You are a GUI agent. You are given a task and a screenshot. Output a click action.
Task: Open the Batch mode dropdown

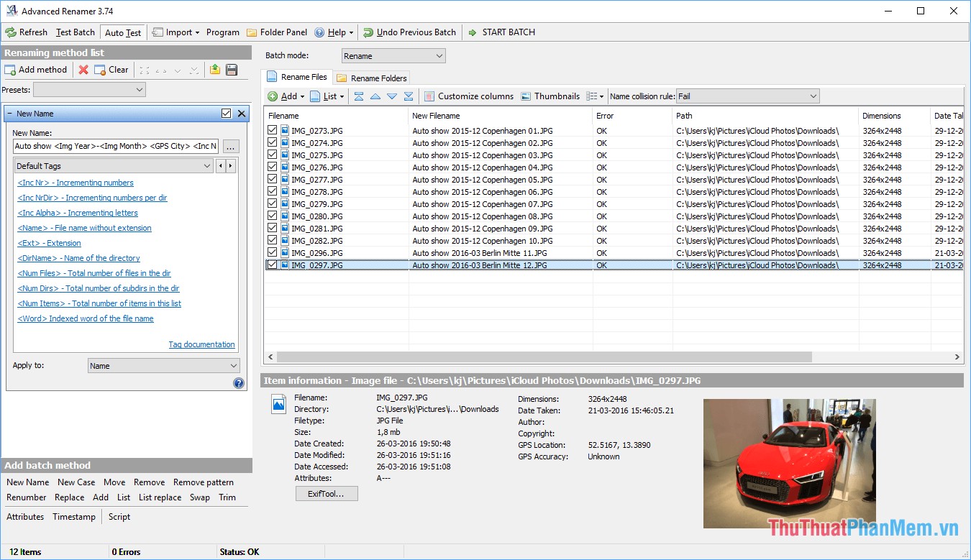[x=393, y=55]
